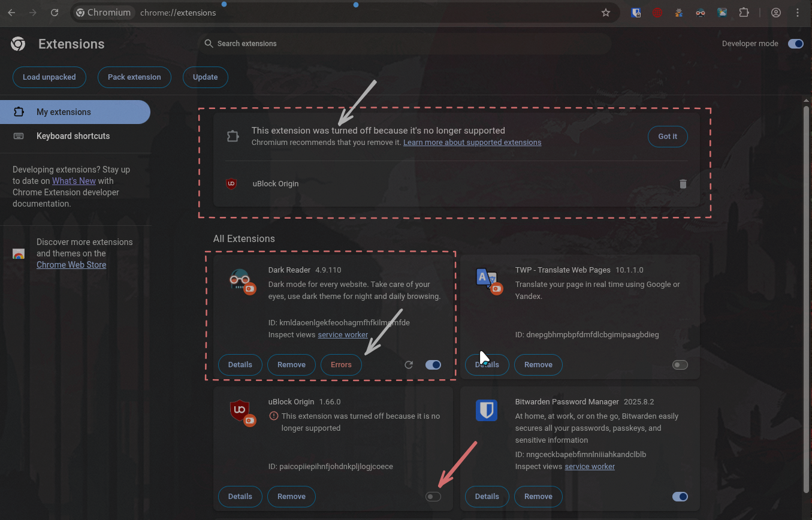Click the puzzle icon in the unsupported notice
Screen dimensions: 812x520
(x=233, y=136)
